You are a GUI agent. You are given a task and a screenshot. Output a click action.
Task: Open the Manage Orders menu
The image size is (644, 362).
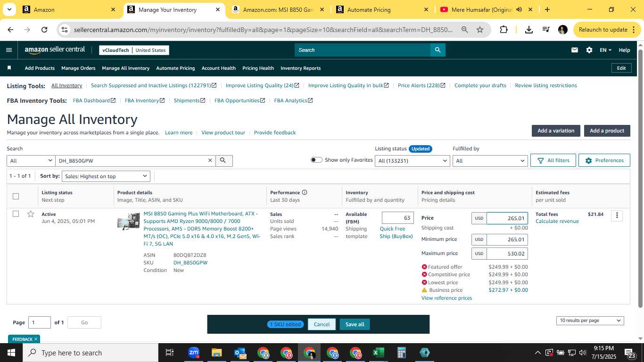pos(78,68)
